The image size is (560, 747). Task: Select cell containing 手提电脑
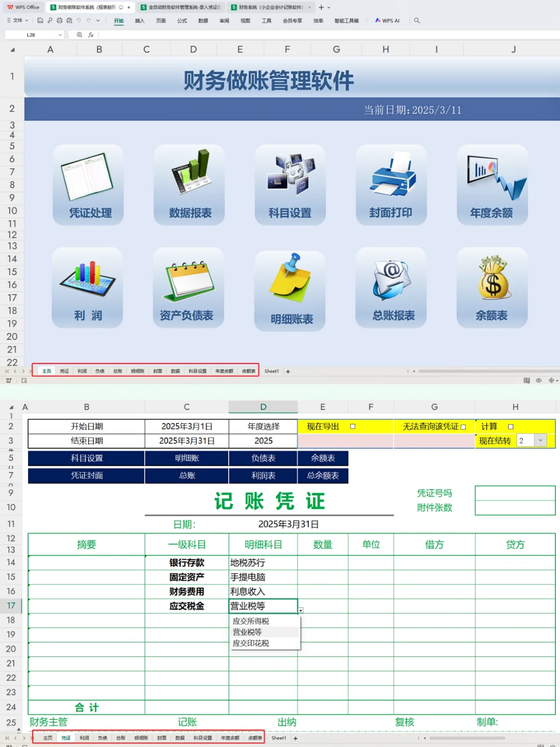pyautogui.click(x=263, y=577)
